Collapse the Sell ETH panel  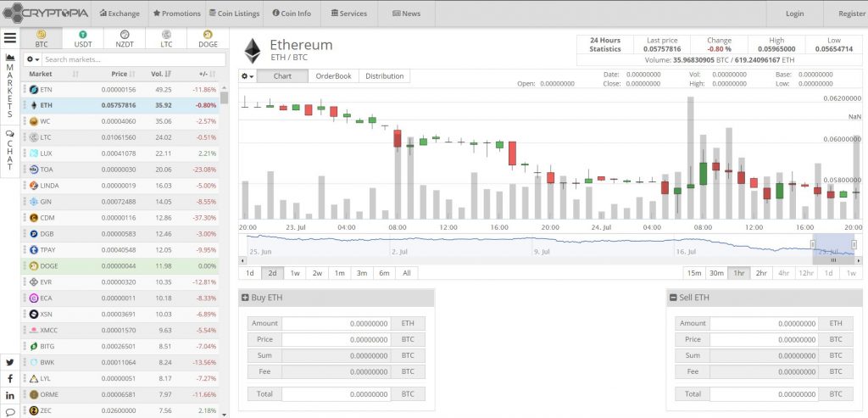[673, 298]
